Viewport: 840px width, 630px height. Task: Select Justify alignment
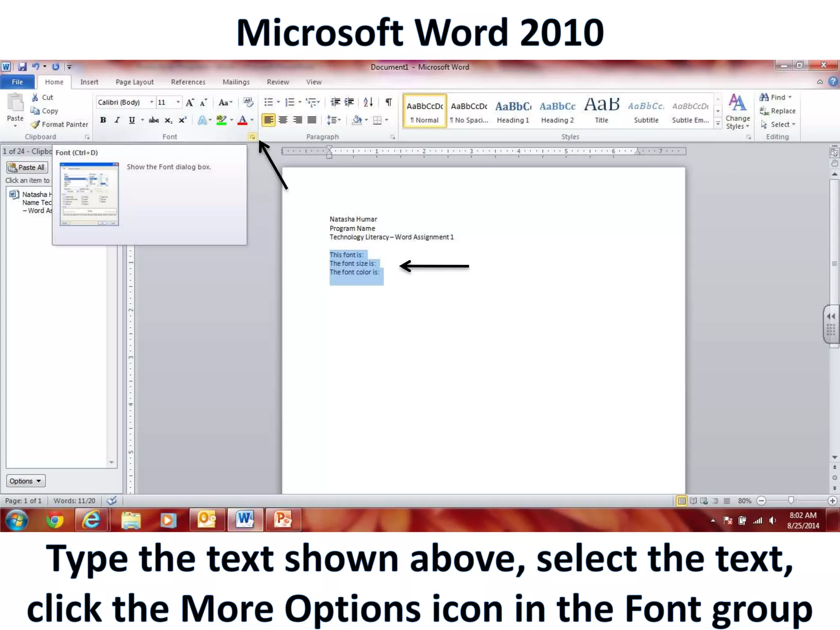tap(312, 120)
